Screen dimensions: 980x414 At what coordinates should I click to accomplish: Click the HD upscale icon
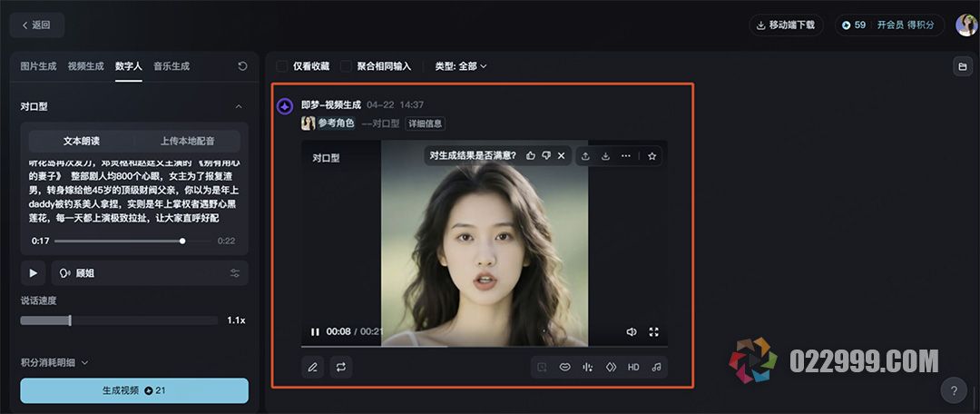point(633,367)
